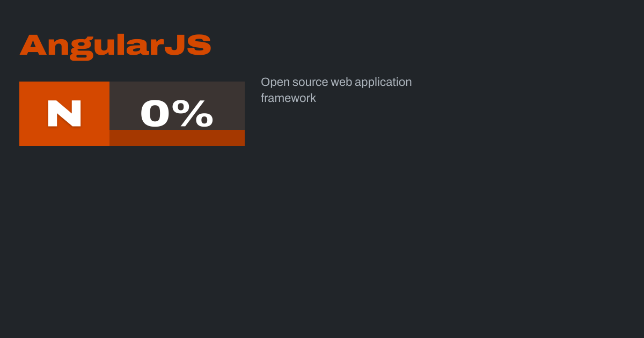Click the AngularJS heading
This screenshot has width=644, height=338.
coord(115,46)
